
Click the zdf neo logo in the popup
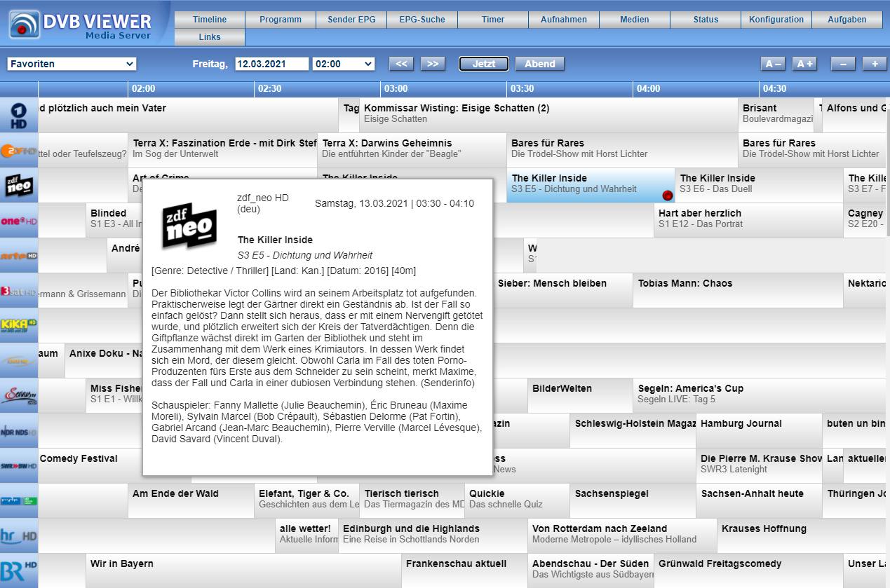(x=189, y=225)
